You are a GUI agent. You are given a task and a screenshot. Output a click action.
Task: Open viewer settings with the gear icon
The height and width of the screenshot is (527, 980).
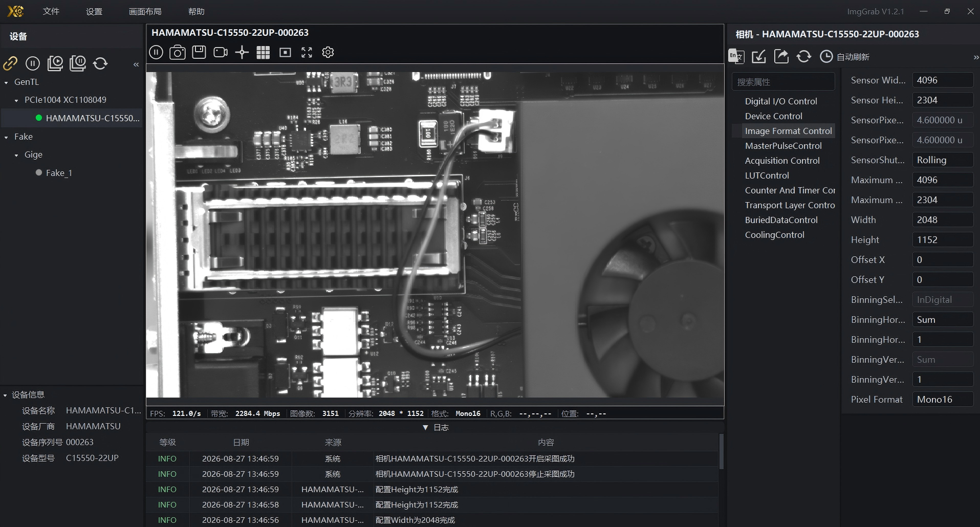tap(328, 52)
